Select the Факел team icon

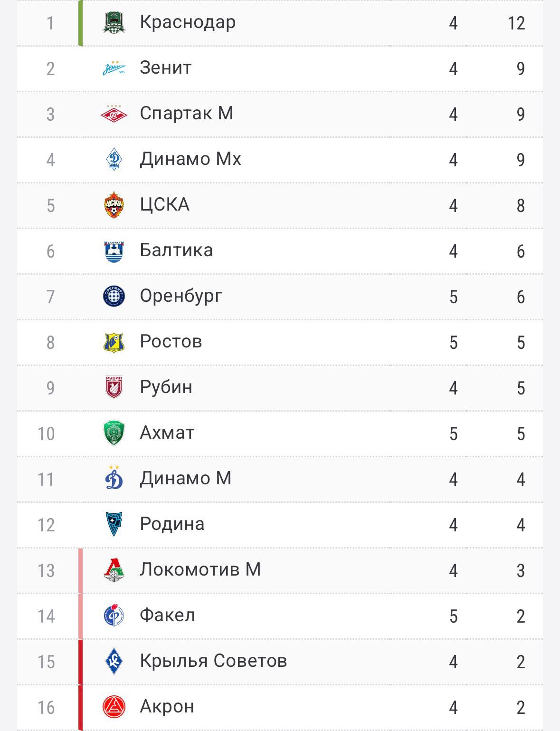114,616
